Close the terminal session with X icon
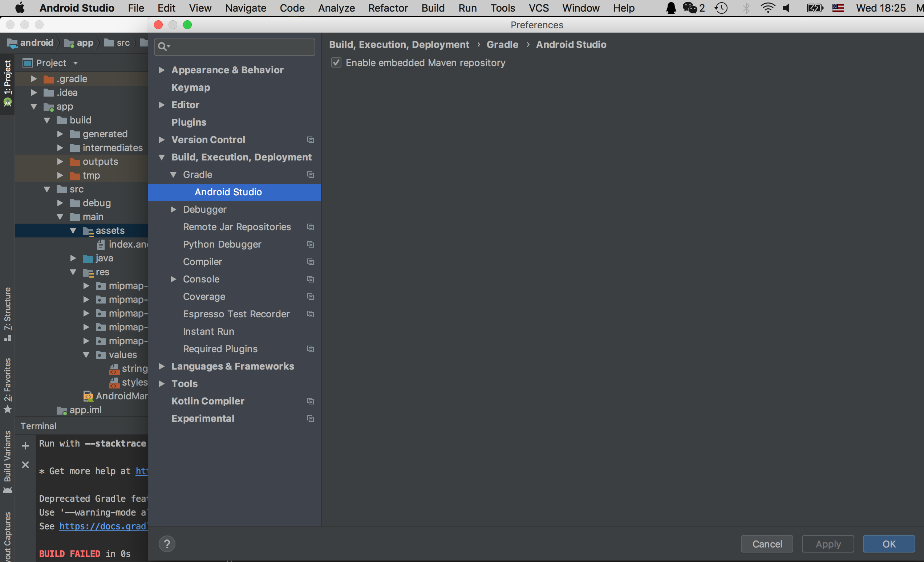The image size is (924, 562). coord(25,465)
